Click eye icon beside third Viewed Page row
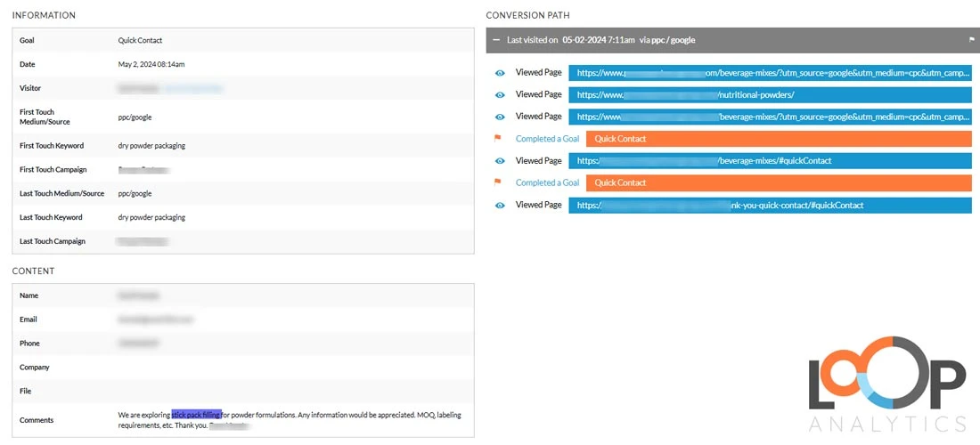Image resolution: width=980 pixels, height=445 pixels. (500, 117)
